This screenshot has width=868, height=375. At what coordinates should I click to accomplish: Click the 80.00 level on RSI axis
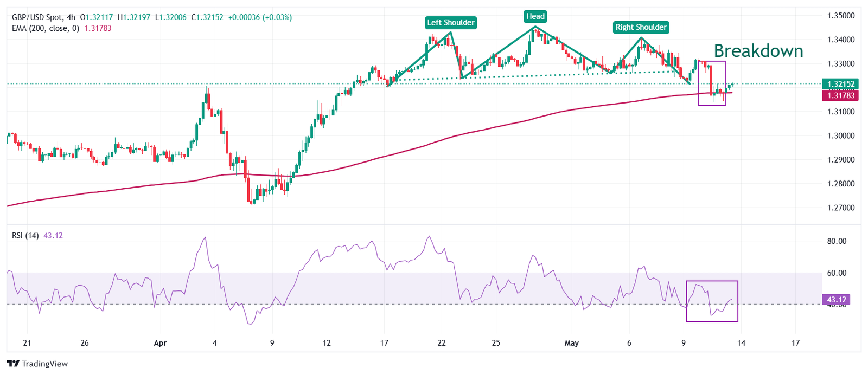836,241
